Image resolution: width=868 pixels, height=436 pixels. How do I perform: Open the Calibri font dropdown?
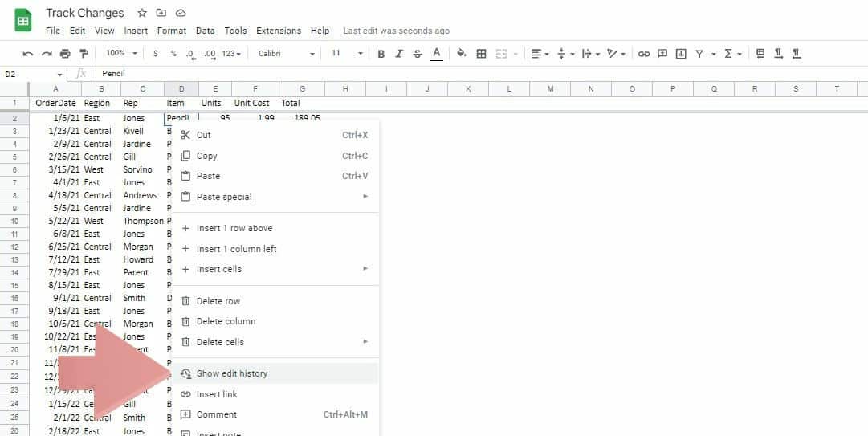click(286, 54)
